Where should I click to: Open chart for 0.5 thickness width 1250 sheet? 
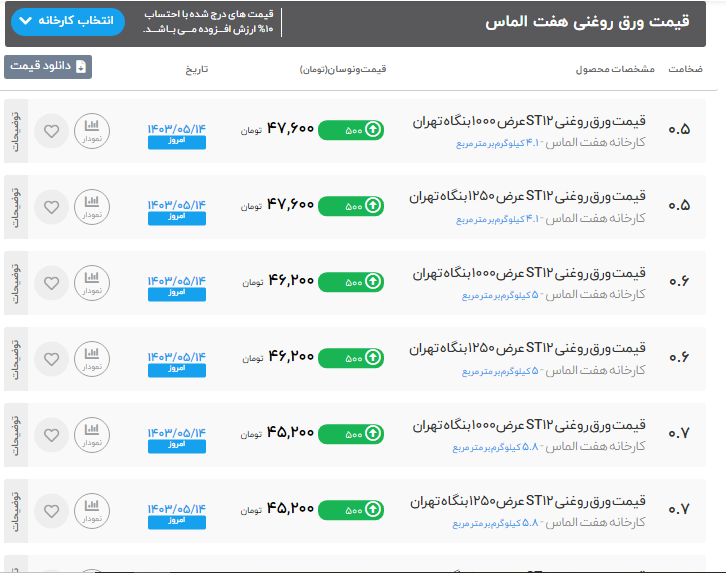point(93,206)
